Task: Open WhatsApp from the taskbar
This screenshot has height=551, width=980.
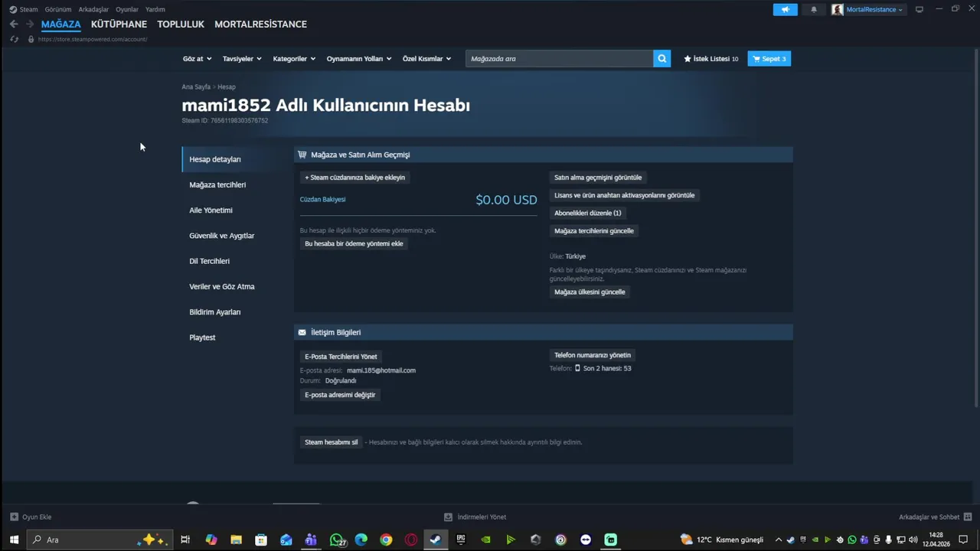Action: [x=336, y=540]
